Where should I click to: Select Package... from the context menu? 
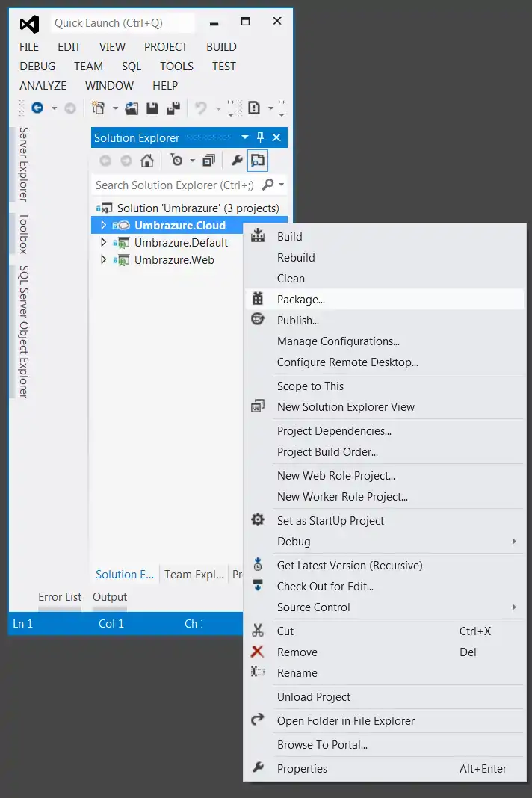click(384, 299)
